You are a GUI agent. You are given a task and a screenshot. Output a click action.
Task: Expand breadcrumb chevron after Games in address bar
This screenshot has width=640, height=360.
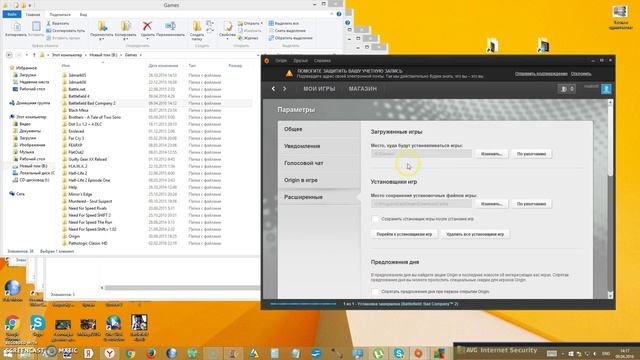141,55
